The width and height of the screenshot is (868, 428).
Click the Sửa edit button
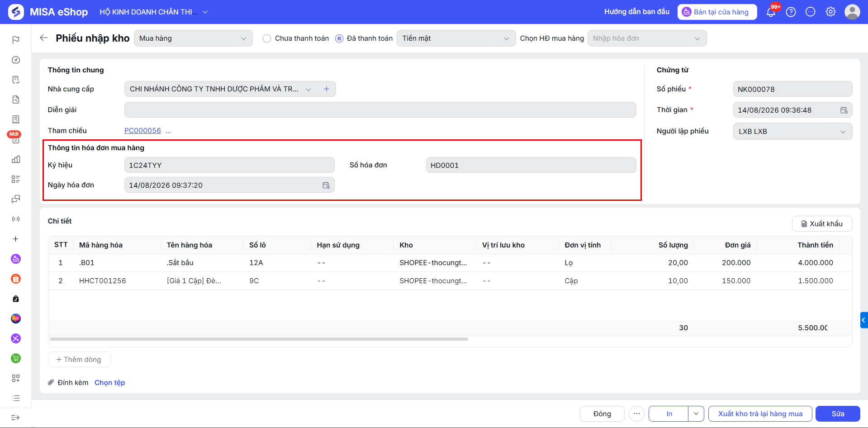point(838,414)
